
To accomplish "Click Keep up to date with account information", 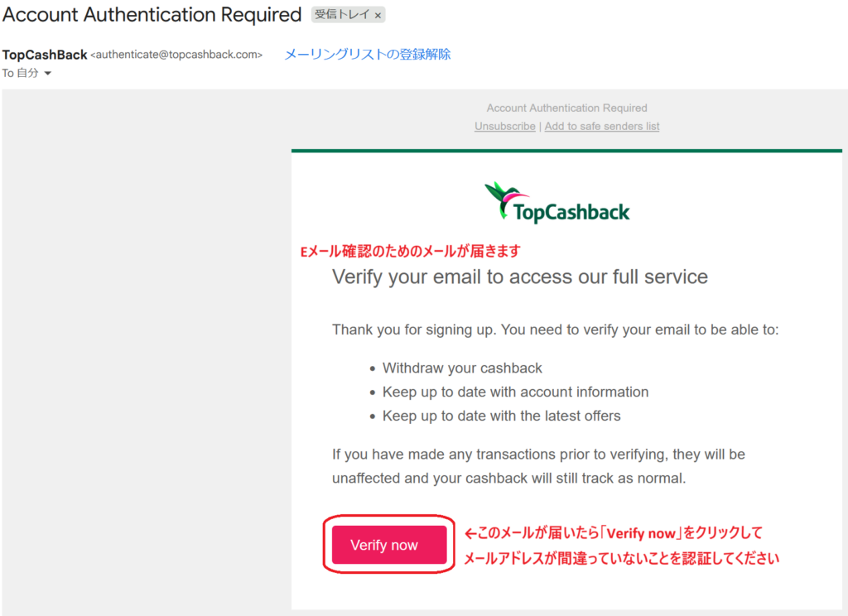I will point(515,392).
